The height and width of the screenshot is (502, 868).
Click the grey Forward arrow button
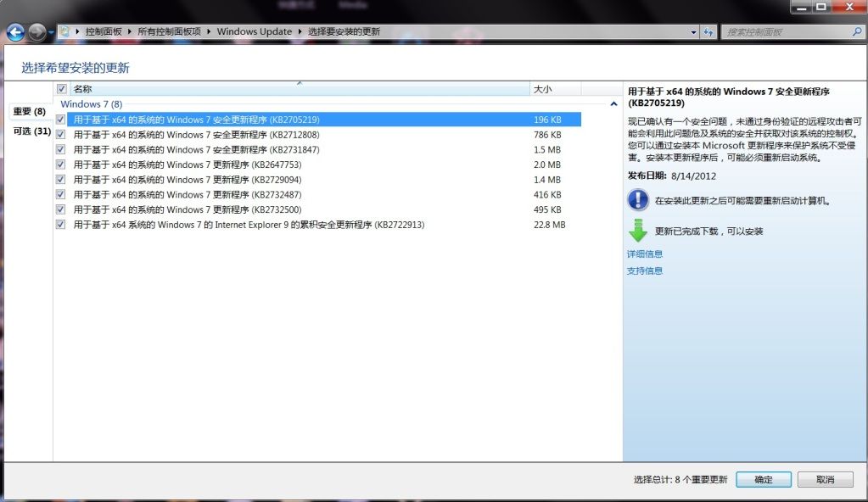(x=37, y=32)
